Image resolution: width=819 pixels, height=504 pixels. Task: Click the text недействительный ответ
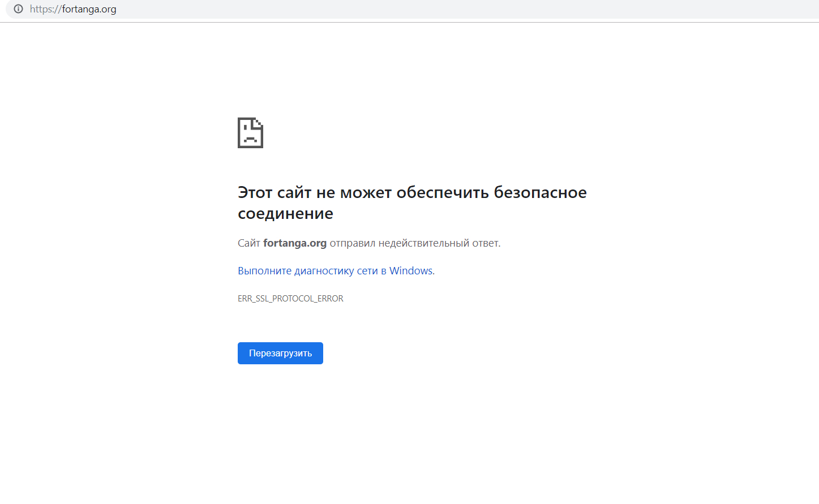pyautogui.click(x=439, y=243)
